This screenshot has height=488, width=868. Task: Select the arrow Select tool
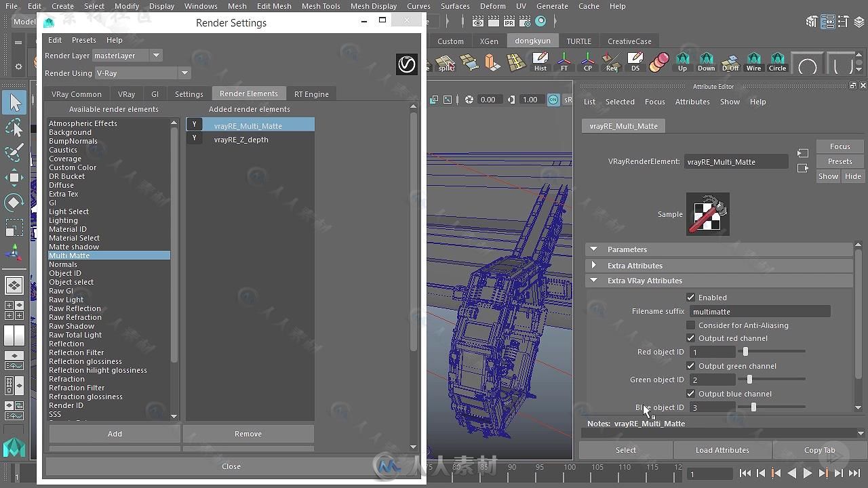coord(14,103)
